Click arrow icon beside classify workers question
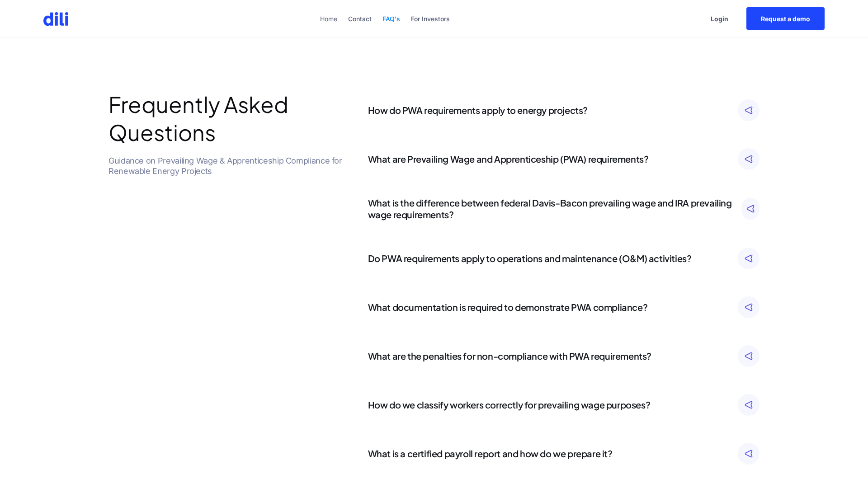Screen dimensions: 868x488 coord(748,405)
